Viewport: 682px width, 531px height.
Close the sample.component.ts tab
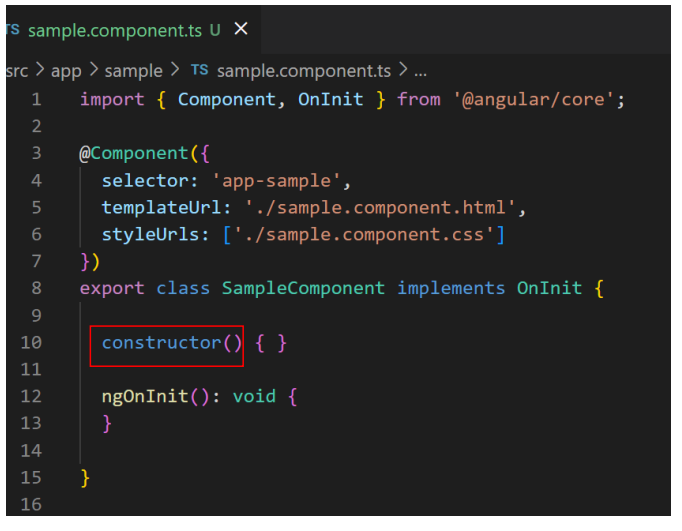(x=240, y=29)
